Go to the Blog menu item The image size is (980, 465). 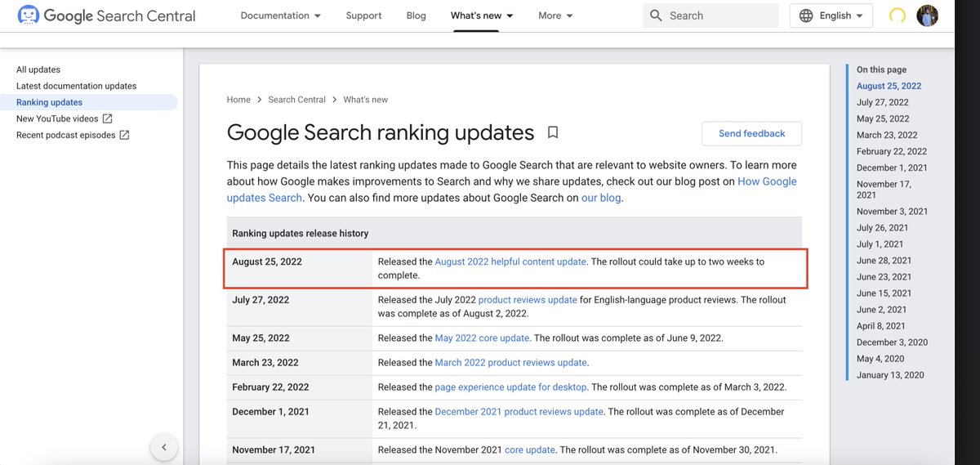416,16
